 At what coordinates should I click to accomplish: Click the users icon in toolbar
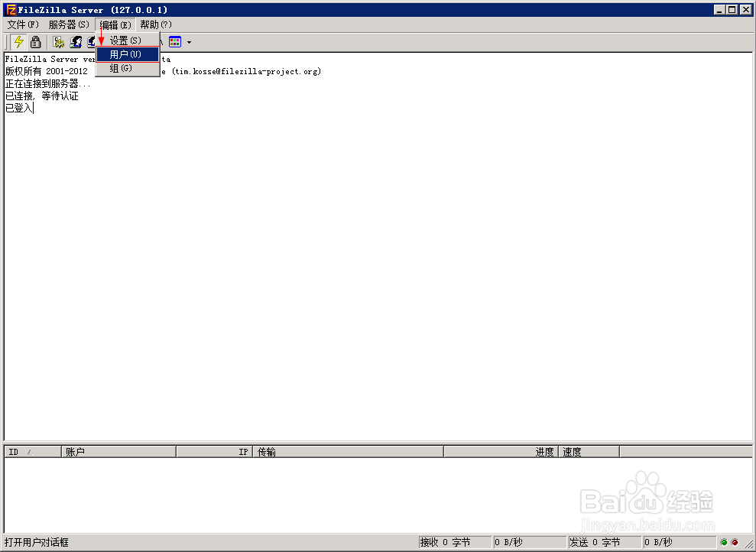tap(76, 42)
